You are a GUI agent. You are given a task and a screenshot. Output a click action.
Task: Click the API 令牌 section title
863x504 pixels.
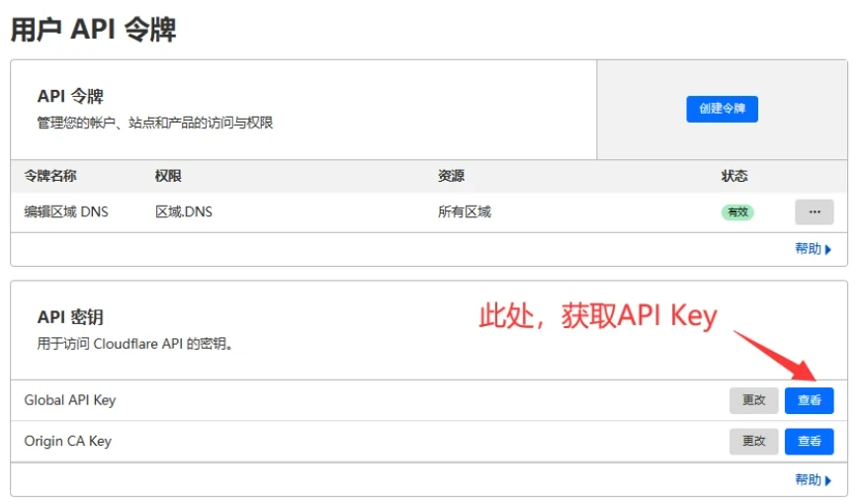point(70,96)
